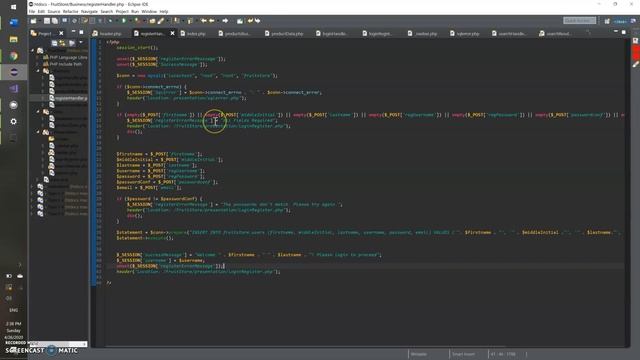The width and height of the screenshot is (640, 360).
Task: Click the Open Type folder toolbar icon
Action: pyautogui.click(x=152, y=21)
